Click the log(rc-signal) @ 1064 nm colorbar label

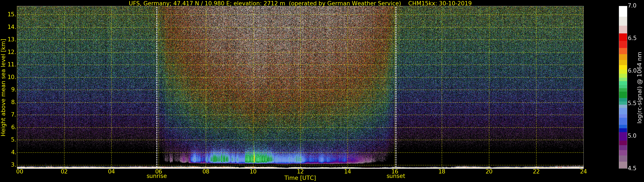640,87
